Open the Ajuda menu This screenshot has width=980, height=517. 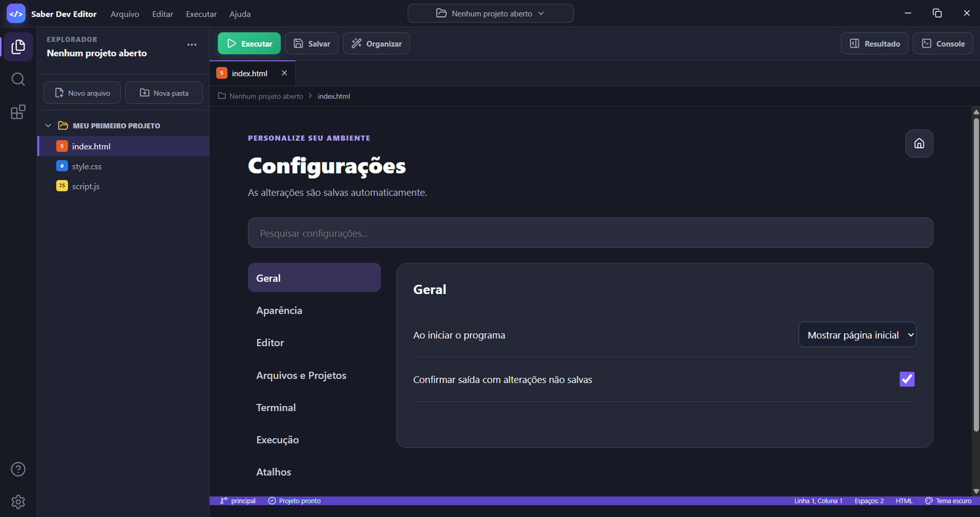240,14
